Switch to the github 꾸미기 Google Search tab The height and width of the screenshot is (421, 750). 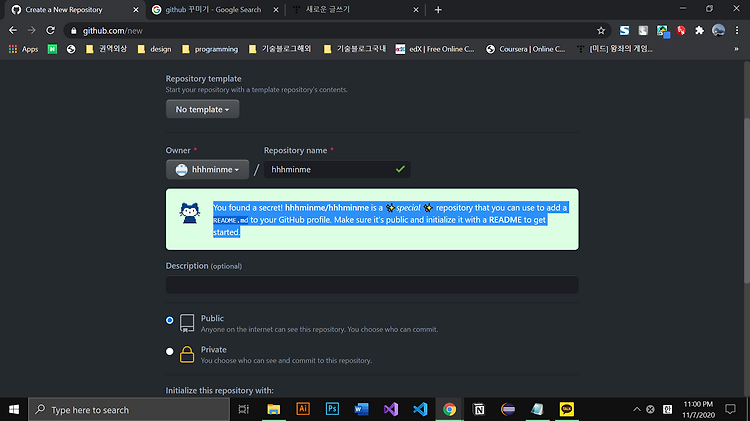tap(214, 10)
